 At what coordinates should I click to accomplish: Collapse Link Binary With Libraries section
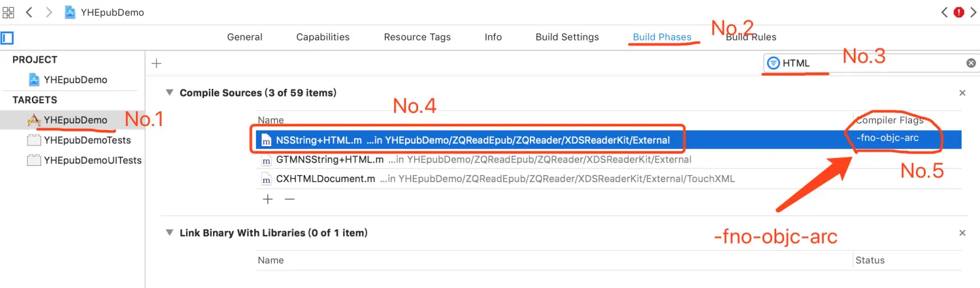tap(170, 232)
